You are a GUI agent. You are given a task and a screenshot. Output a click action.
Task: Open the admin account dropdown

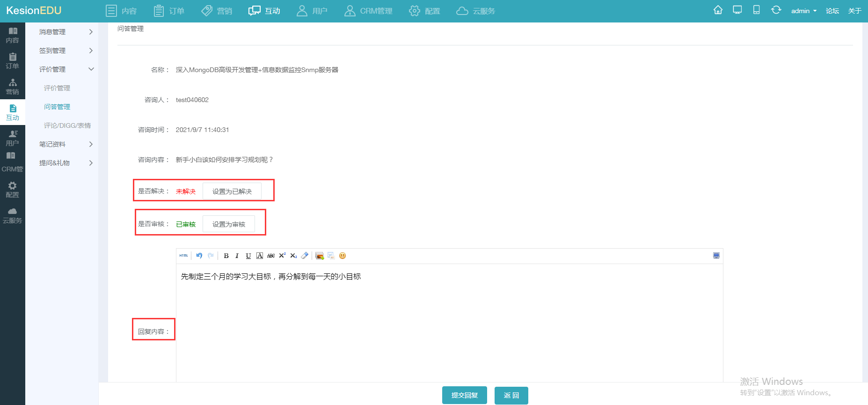pyautogui.click(x=803, y=11)
